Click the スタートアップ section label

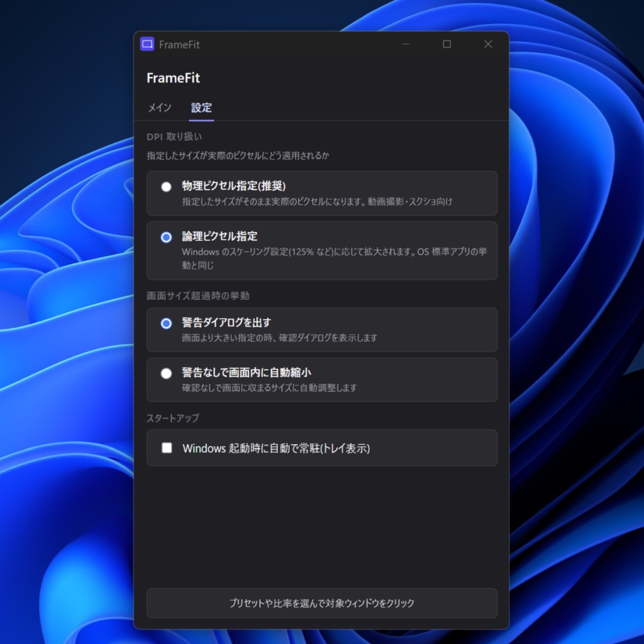[x=173, y=418]
